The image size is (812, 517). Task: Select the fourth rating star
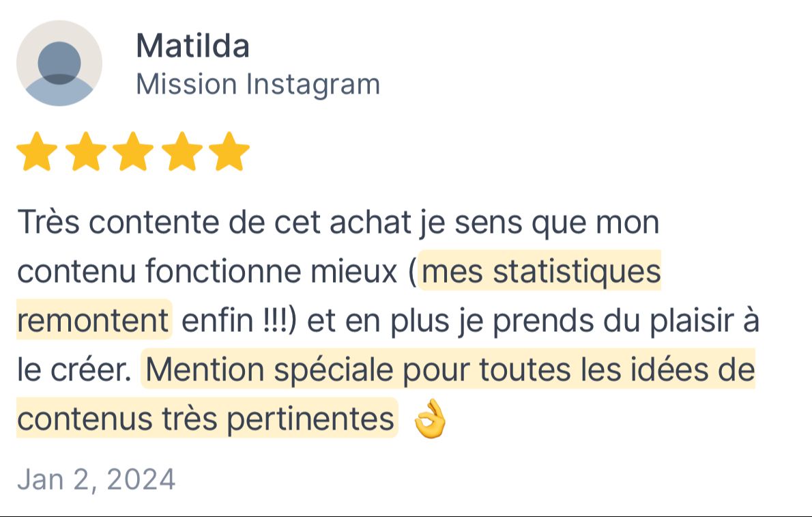182,151
